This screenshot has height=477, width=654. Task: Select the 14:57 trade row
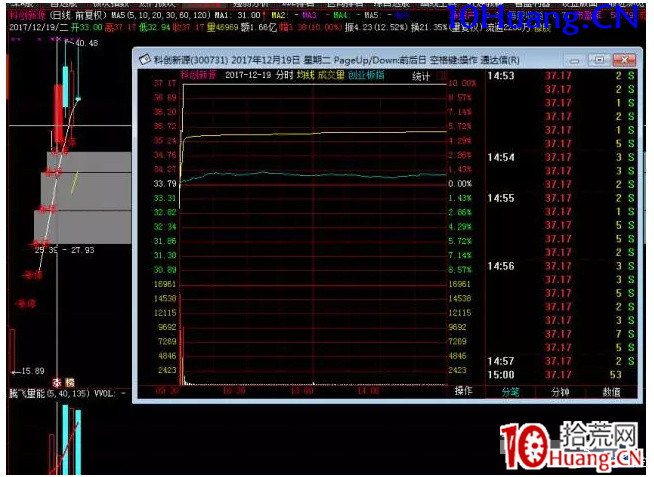(x=561, y=361)
